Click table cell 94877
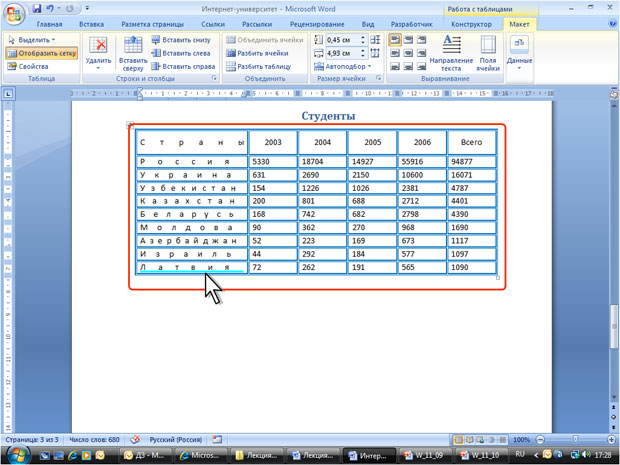This screenshot has width=620, height=465. [x=471, y=161]
